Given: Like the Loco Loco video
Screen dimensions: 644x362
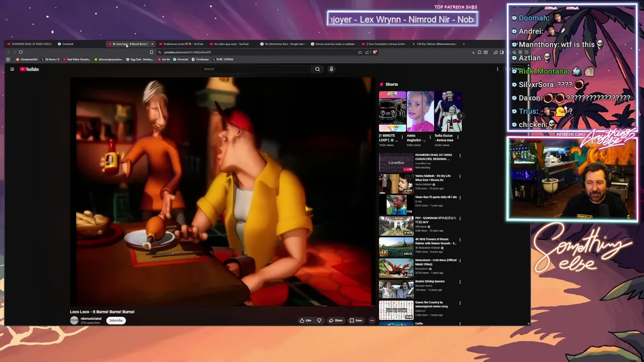Looking at the screenshot, I should [x=305, y=320].
